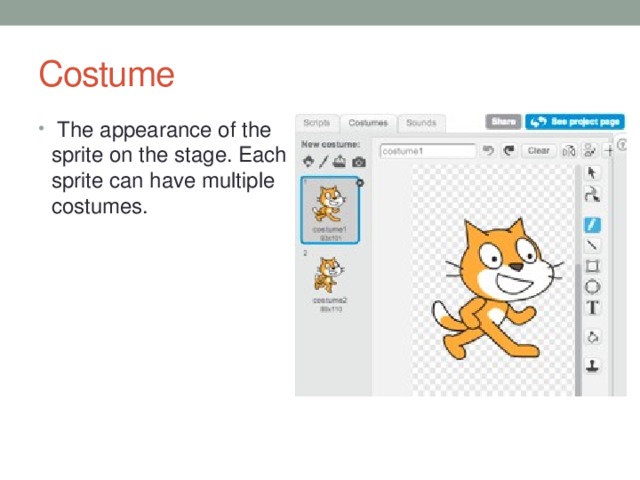Click paint new costume brush icon
Image resolution: width=640 pixels, height=480 pixels.
(323, 162)
